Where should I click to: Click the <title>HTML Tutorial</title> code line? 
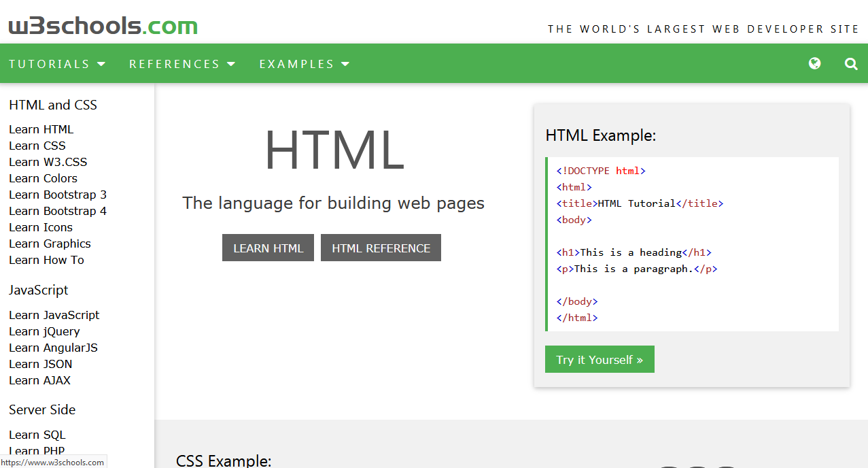[x=640, y=203]
